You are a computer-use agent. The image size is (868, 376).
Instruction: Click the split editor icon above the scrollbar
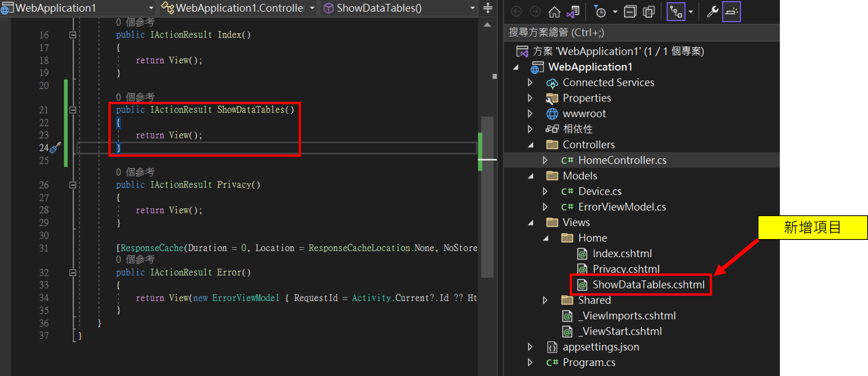click(x=488, y=8)
